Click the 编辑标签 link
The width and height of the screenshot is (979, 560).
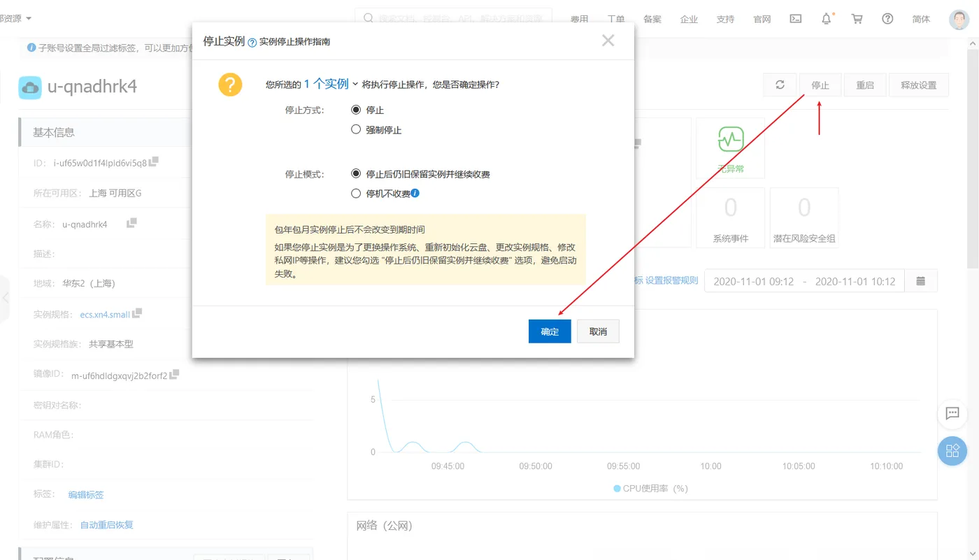click(85, 494)
